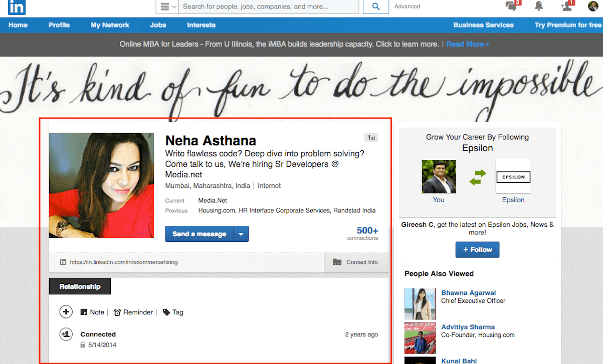The image size is (603, 364).
Task: Click the Neha Asthana name heading
Action: [211, 141]
